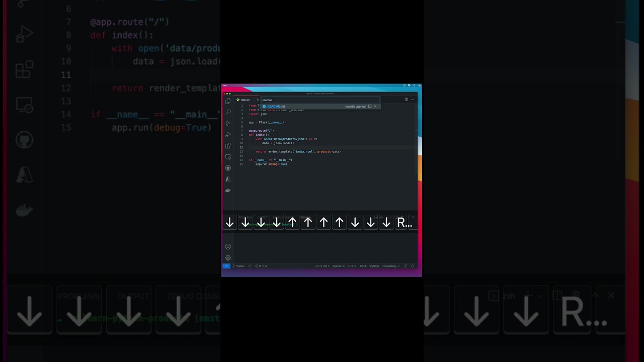Open the Extensions view
The width and height of the screenshot is (644, 362).
point(228,146)
